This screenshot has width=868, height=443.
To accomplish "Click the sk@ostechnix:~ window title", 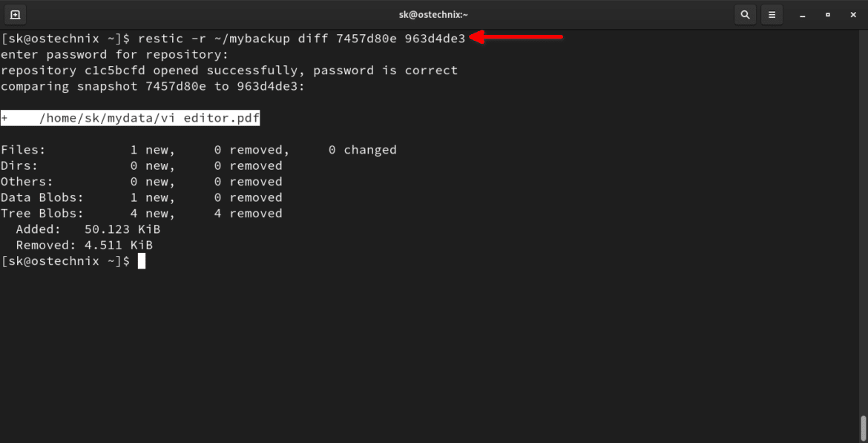I will tap(433, 15).
